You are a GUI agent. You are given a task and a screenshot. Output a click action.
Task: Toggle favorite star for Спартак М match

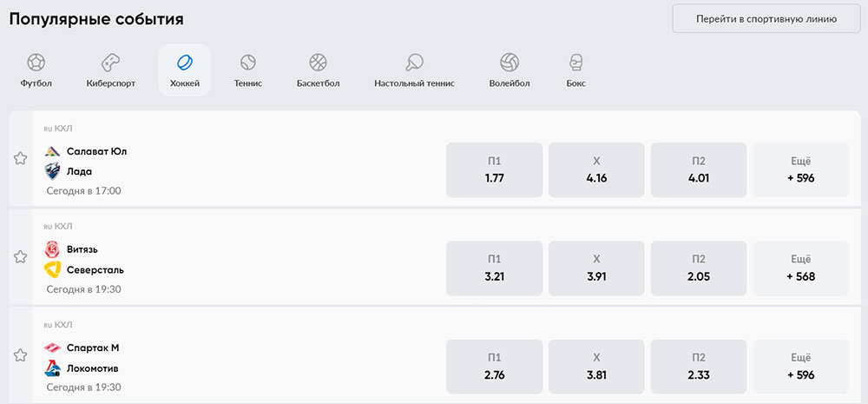pyautogui.click(x=20, y=354)
